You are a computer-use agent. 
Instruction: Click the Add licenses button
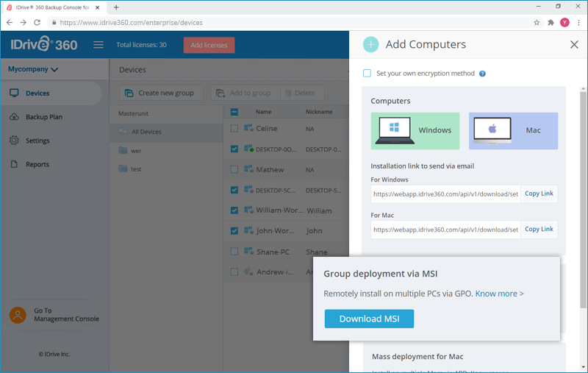[209, 45]
